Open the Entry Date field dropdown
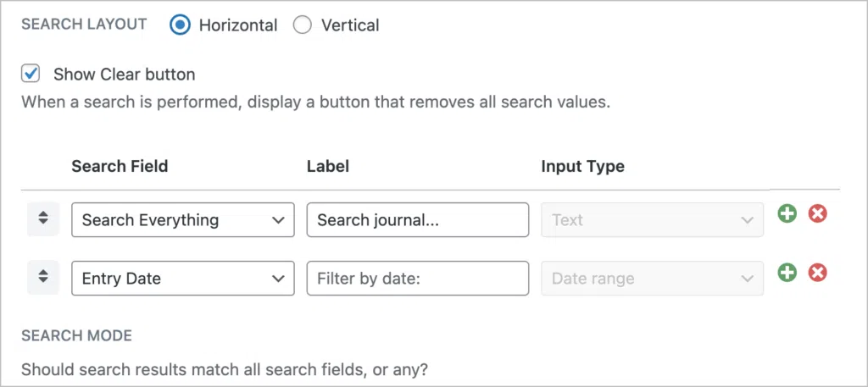The image size is (868, 387). coord(183,278)
